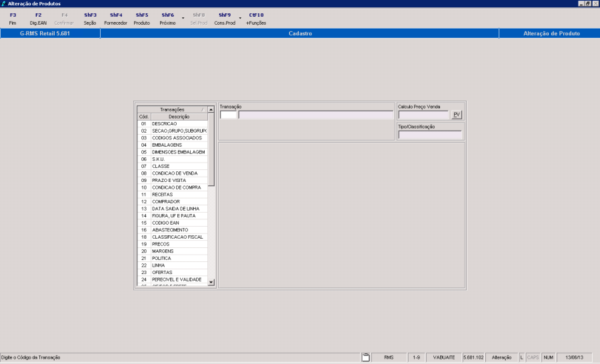The image size is (600, 364).
Task: Sort by the Transações header
Action: click(172, 109)
